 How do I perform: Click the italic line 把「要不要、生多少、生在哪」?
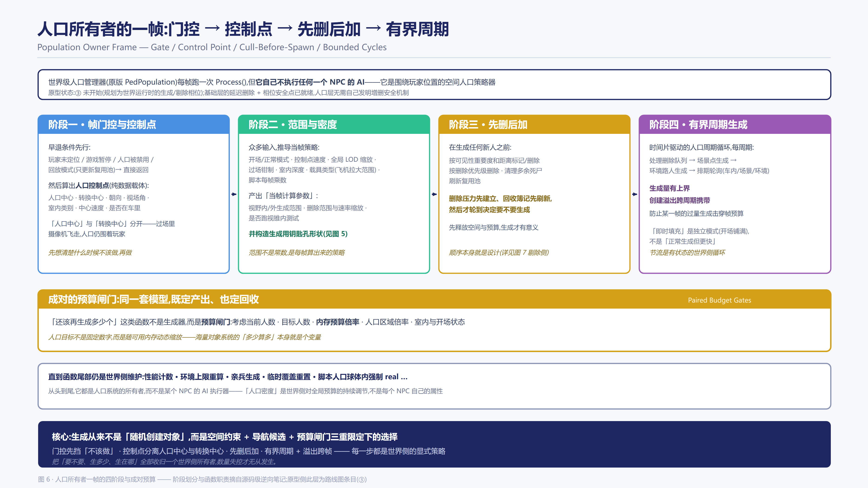click(164, 462)
